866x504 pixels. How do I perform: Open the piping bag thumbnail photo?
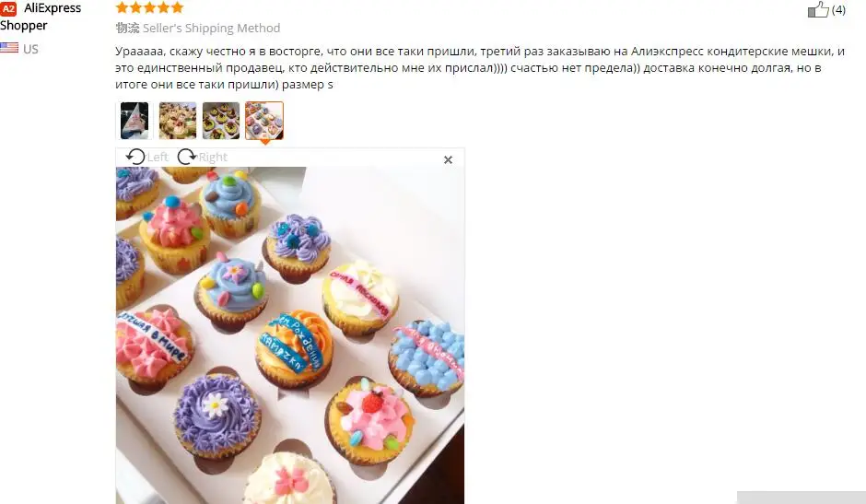135,121
